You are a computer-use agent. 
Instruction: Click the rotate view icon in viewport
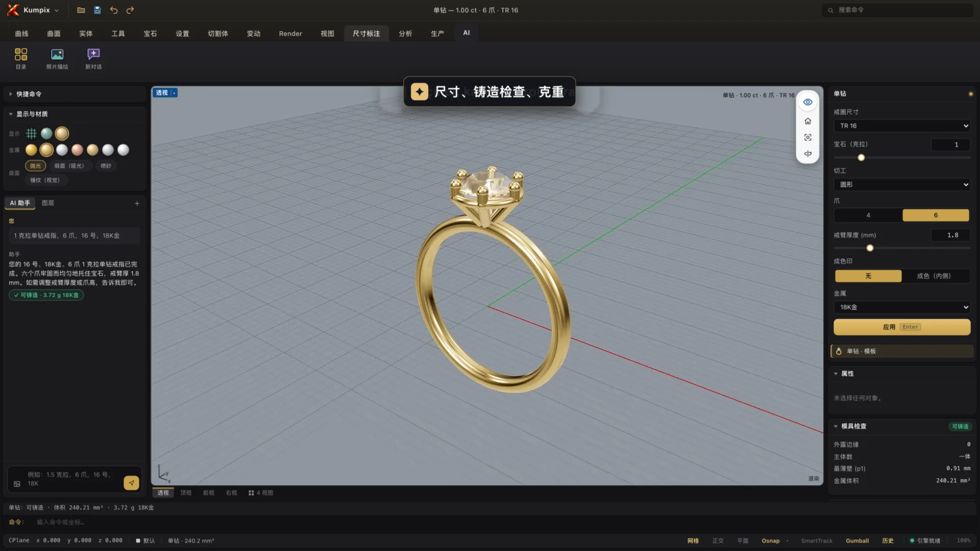pyautogui.click(x=807, y=154)
